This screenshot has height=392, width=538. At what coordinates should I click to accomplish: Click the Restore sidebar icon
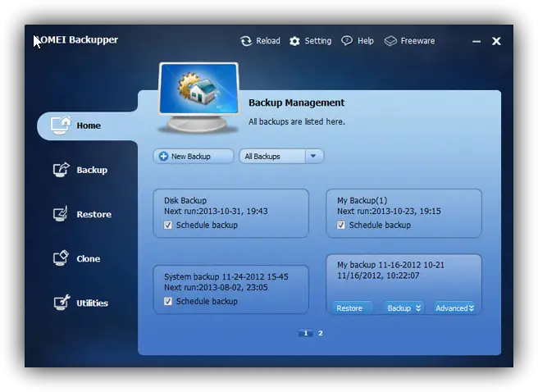(x=61, y=214)
